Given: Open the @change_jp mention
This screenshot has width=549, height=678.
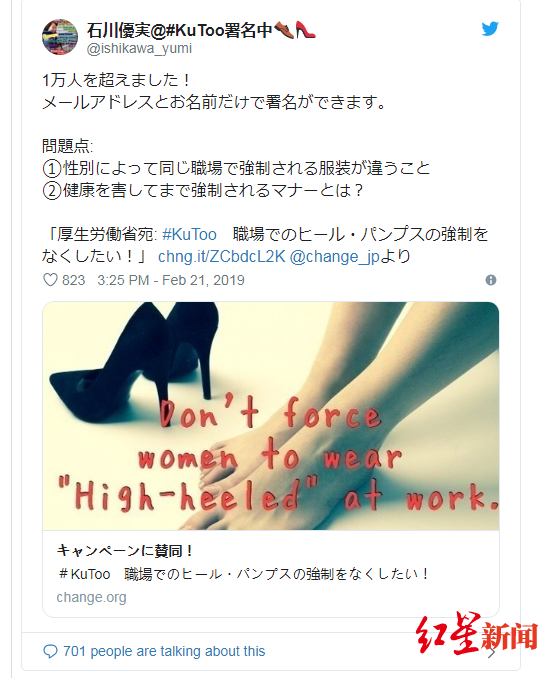Looking at the screenshot, I should pos(335,256).
